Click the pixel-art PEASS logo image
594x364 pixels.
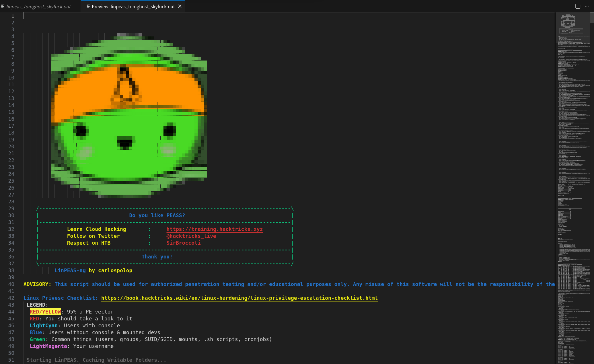(129, 115)
